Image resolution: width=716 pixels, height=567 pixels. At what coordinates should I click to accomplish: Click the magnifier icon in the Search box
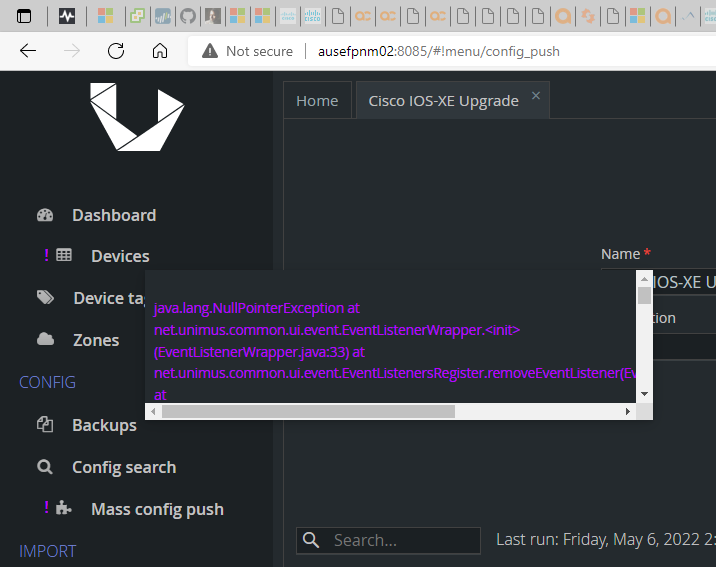coord(311,540)
